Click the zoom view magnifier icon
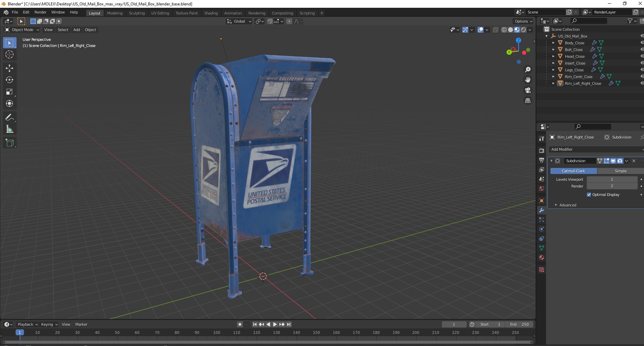Image resolution: width=644 pixels, height=346 pixels. pos(527,70)
